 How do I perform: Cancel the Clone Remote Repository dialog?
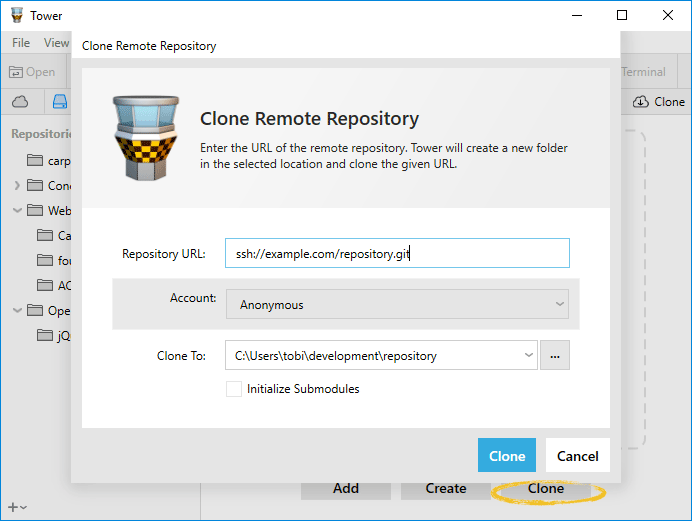[577, 456]
